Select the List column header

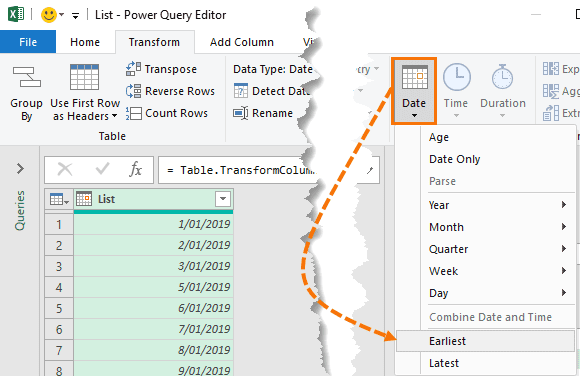point(154,199)
